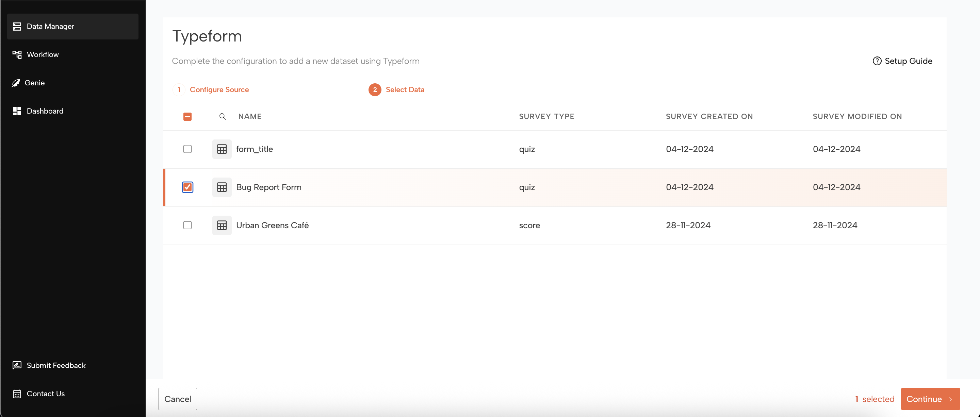
Task: Click the search magnifier icon by NAME
Action: (x=223, y=117)
